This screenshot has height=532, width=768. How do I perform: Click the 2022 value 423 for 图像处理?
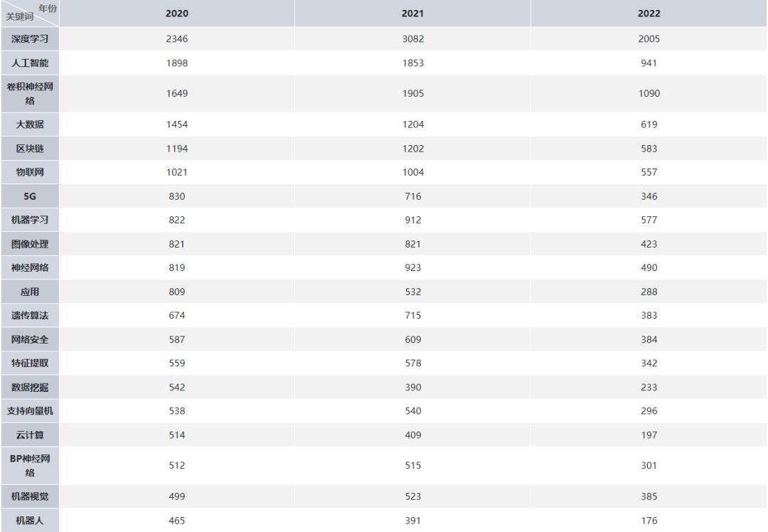(649, 244)
